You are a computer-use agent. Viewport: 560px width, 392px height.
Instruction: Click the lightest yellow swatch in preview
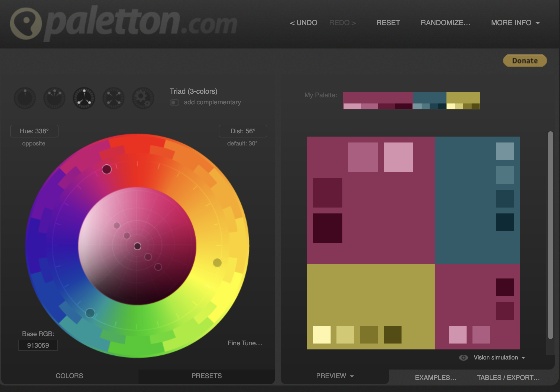click(322, 335)
